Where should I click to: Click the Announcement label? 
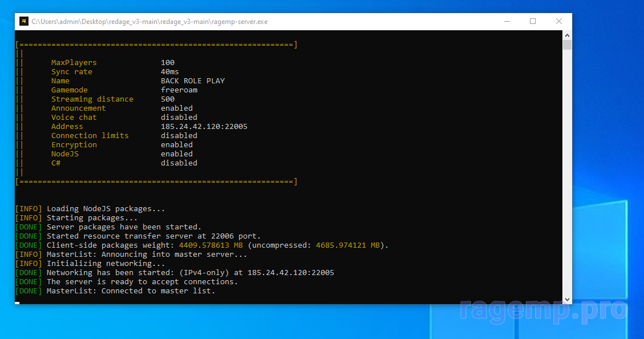tap(79, 108)
